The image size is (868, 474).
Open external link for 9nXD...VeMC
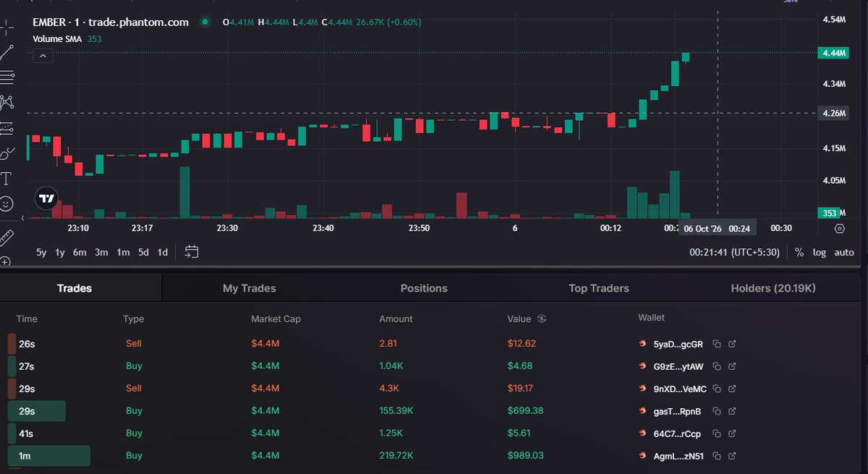tap(732, 389)
